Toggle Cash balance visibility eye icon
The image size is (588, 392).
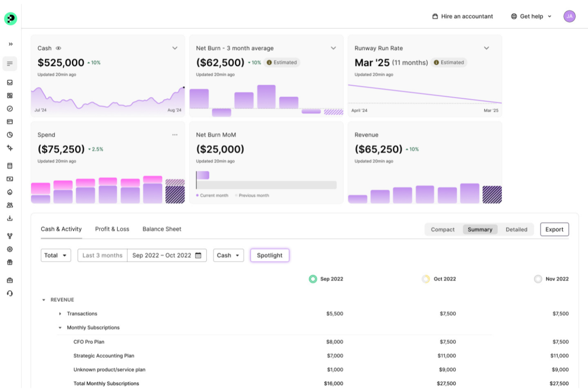pos(58,48)
